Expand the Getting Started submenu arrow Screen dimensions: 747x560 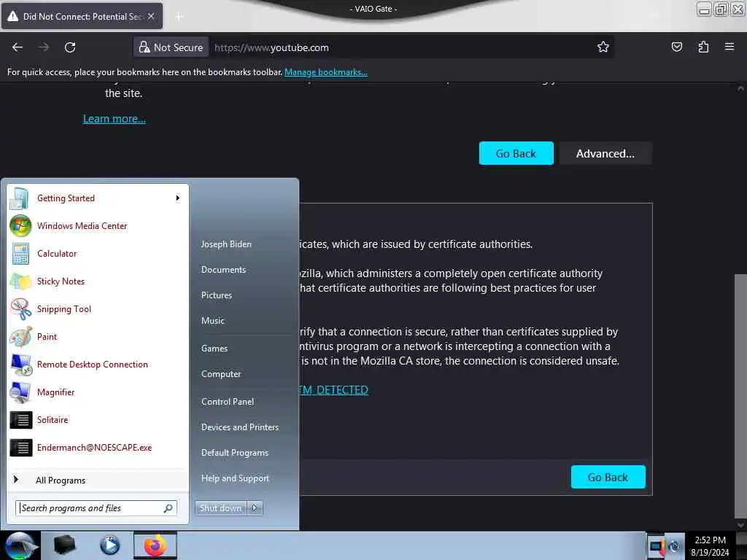pos(178,198)
